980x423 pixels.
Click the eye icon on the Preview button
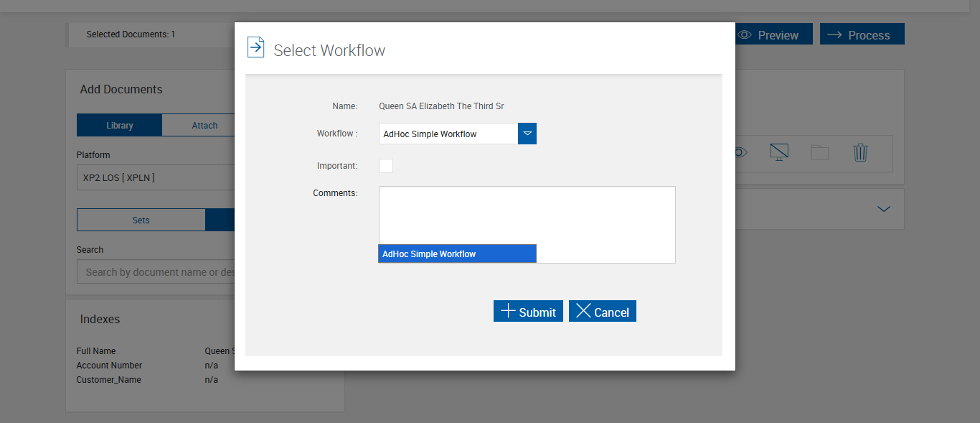pos(745,34)
